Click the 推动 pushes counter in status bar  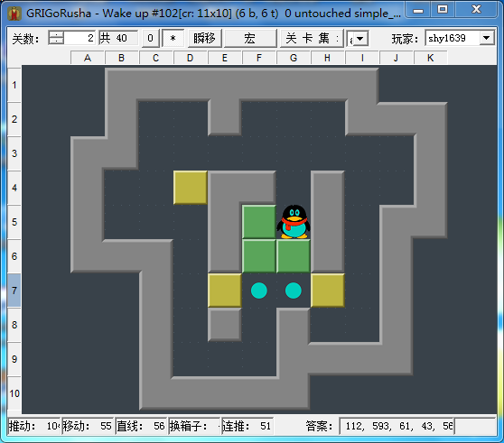click(x=34, y=426)
